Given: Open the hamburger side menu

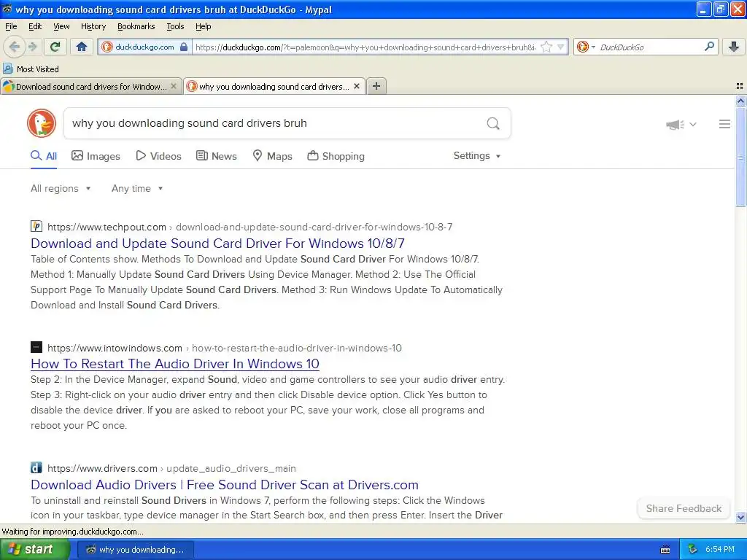Looking at the screenshot, I should pos(724,124).
